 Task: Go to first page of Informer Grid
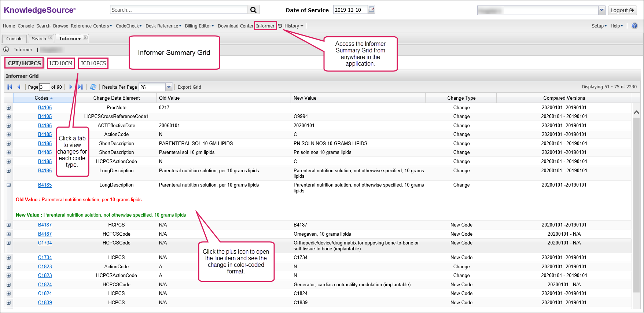pos(10,87)
